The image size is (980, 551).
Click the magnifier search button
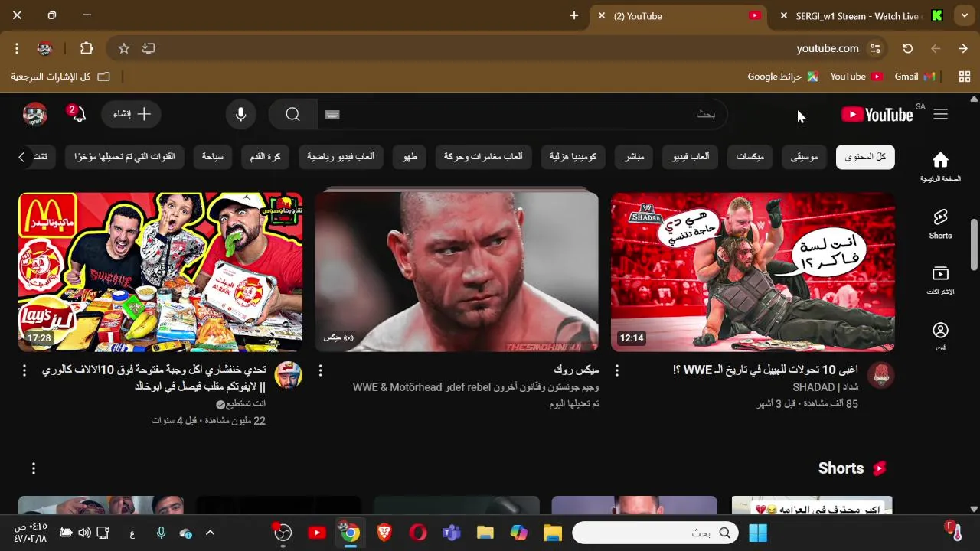point(292,115)
